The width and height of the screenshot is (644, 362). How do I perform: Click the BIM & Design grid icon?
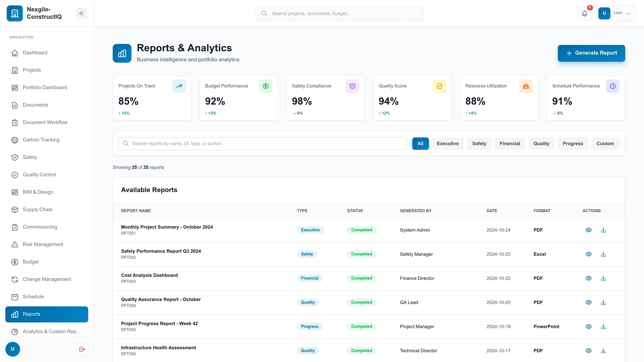[x=14, y=192]
